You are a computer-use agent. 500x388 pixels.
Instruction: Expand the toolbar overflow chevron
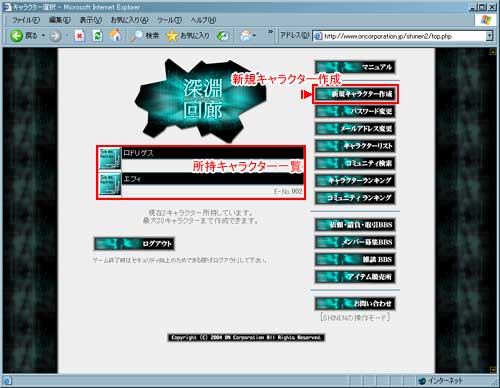(270, 32)
